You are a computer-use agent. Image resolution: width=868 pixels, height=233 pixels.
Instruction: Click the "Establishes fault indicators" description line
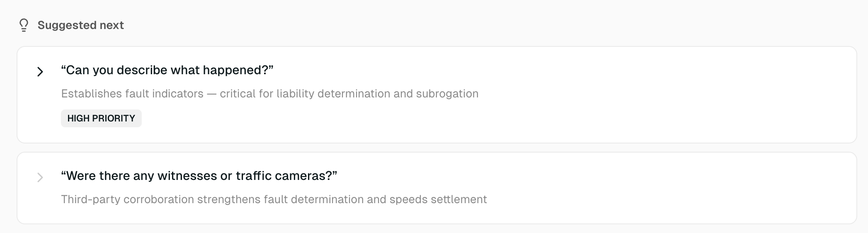[269, 94]
